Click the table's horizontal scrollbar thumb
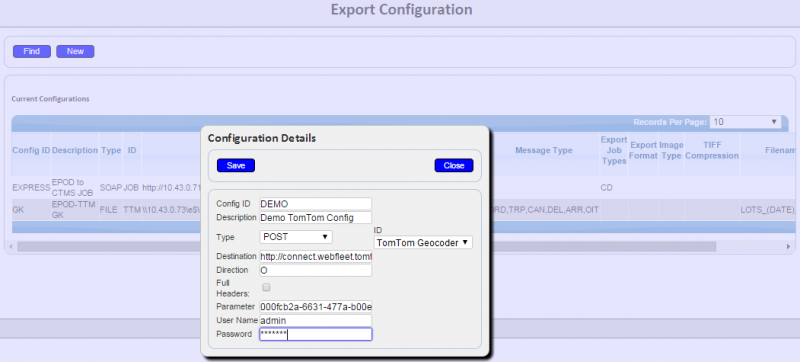Image resolution: width=800 pixels, height=362 pixels. [x=366, y=247]
